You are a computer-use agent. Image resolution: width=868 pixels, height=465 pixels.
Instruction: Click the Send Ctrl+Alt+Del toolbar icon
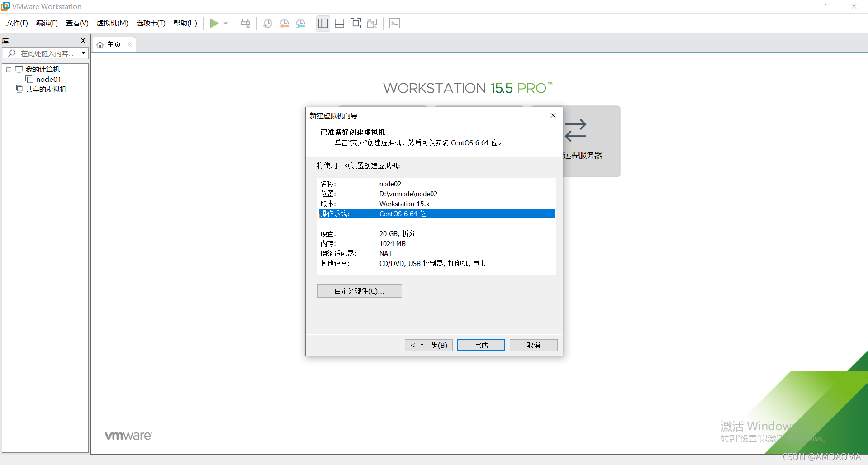246,23
